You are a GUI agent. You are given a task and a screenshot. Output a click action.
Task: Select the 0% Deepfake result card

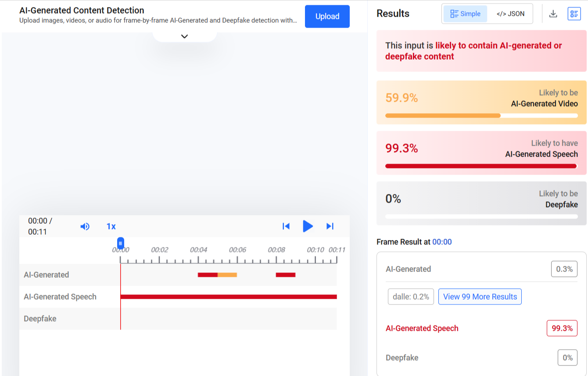(x=481, y=203)
